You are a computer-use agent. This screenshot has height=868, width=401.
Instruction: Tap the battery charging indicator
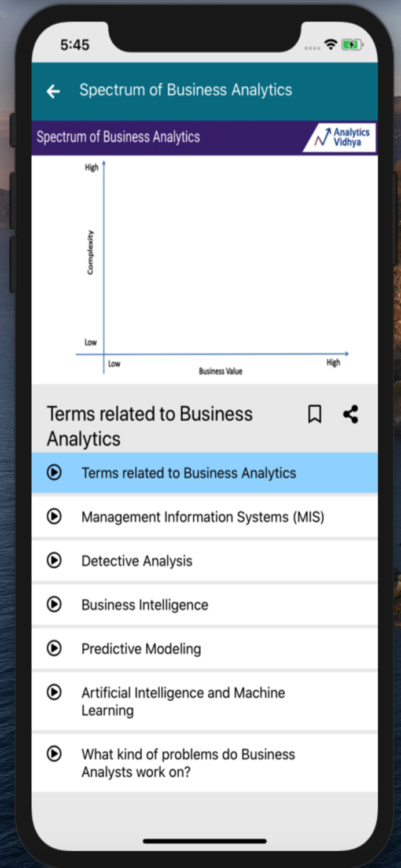pos(352,44)
